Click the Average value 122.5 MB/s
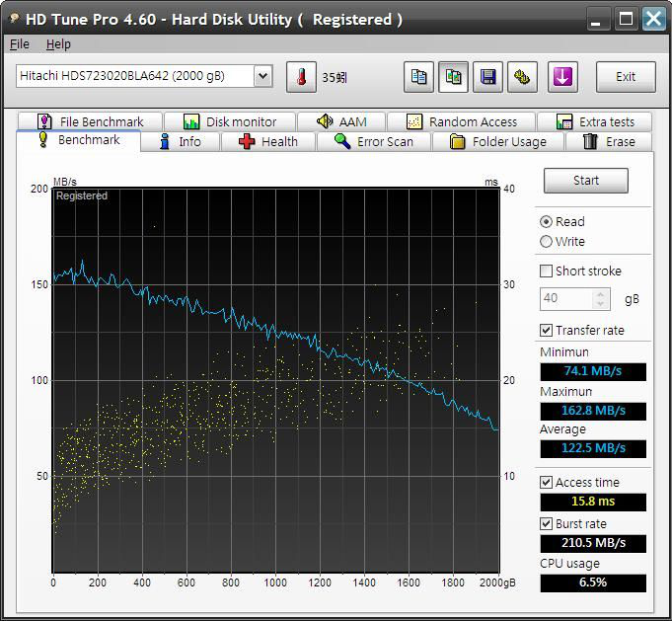This screenshot has width=672, height=621. pos(593,448)
